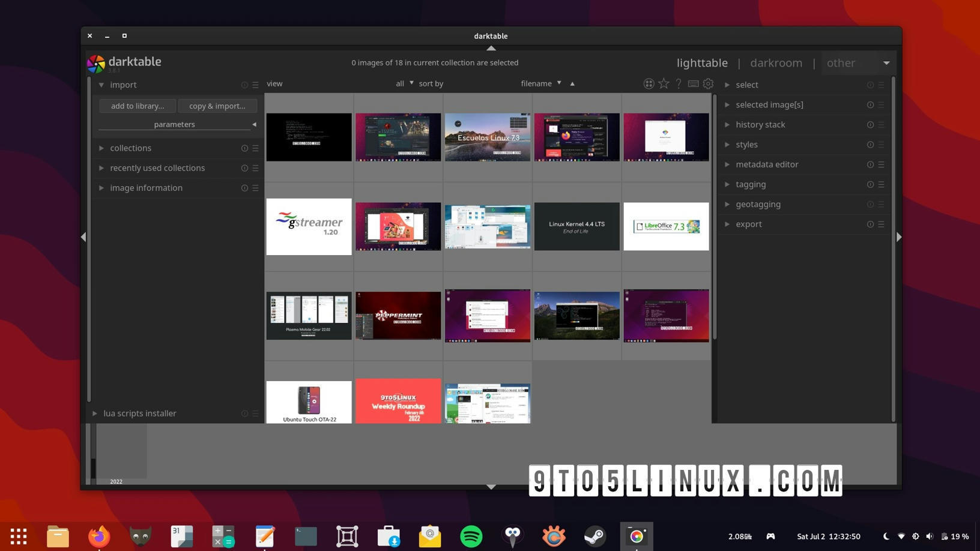Image resolution: width=980 pixels, height=551 pixels.
Task: Switch to the darkroom view
Action: (x=776, y=63)
